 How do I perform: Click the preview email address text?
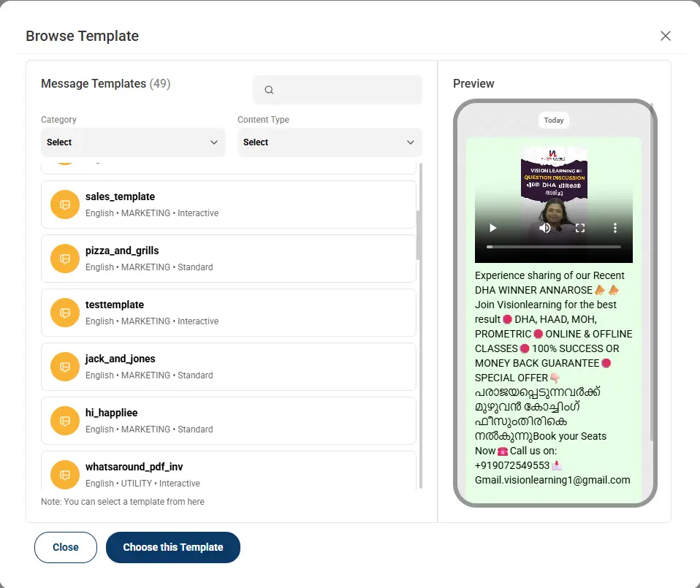coord(552,480)
